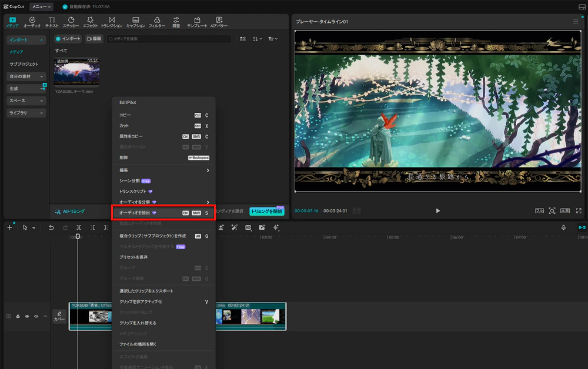Expand the ライブラリ section

click(x=26, y=113)
